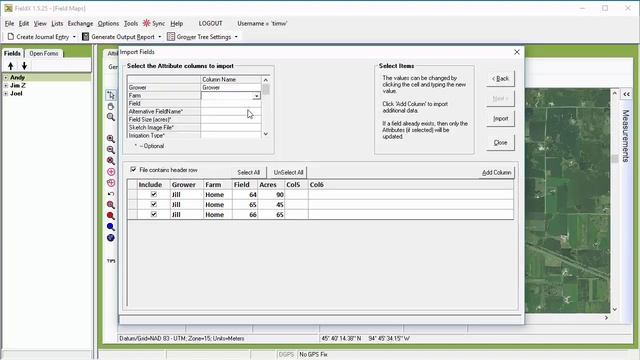This screenshot has height=360, width=640.
Task: Click the zoom in magnifier icon
Action: pyautogui.click(x=111, y=139)
